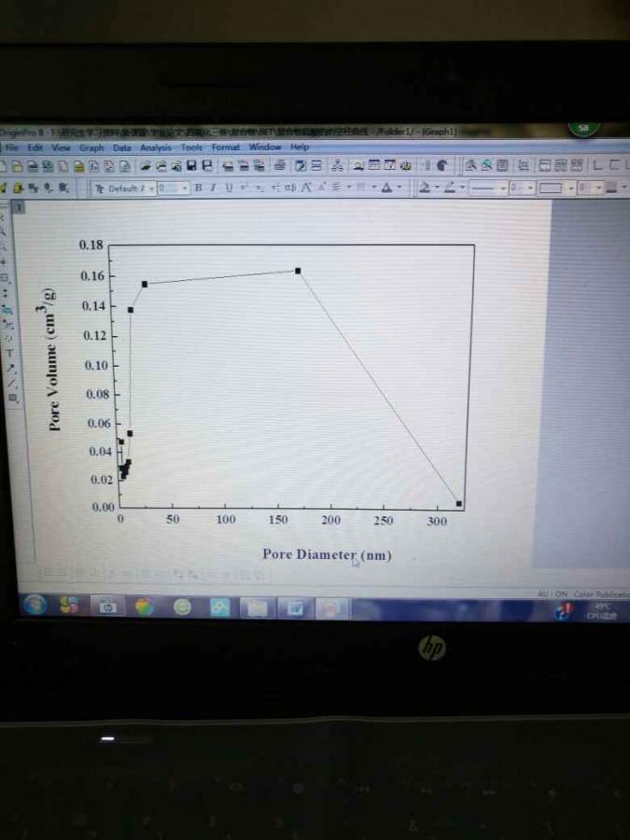Screen dimensions: 630x840
Task: Click the Duplicate window toolbar icon
Action: point(316,166)
